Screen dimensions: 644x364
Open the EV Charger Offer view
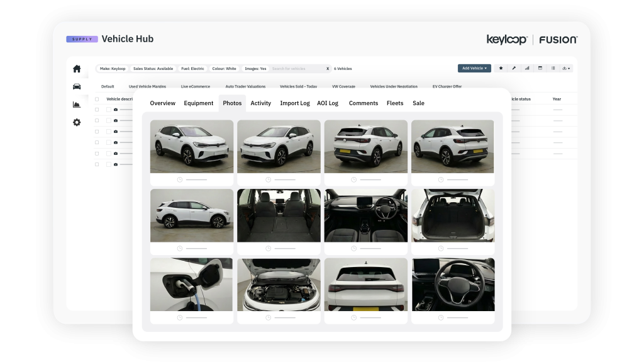click(447, 86)
